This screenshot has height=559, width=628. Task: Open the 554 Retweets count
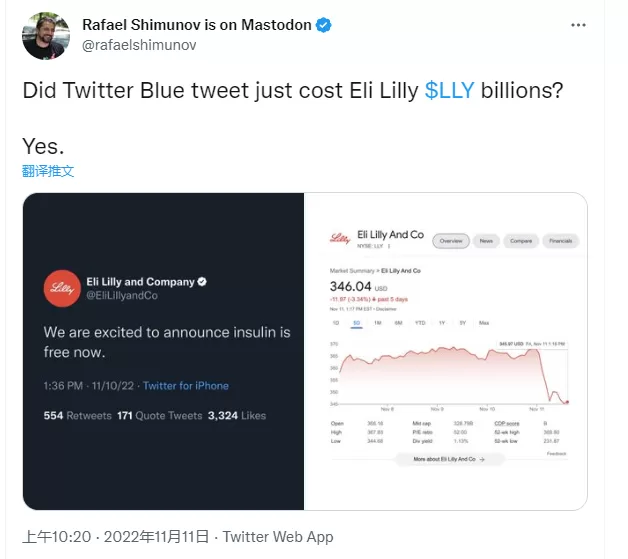[78, 416]
